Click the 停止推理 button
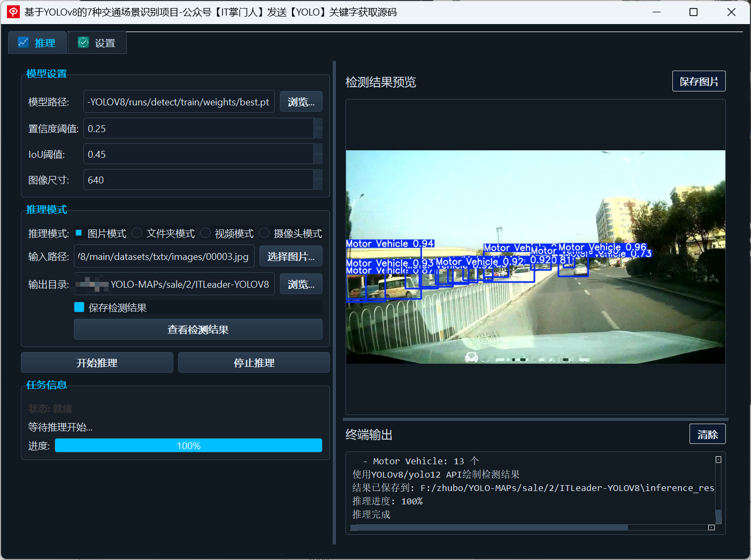 click(x=254, y=362)
